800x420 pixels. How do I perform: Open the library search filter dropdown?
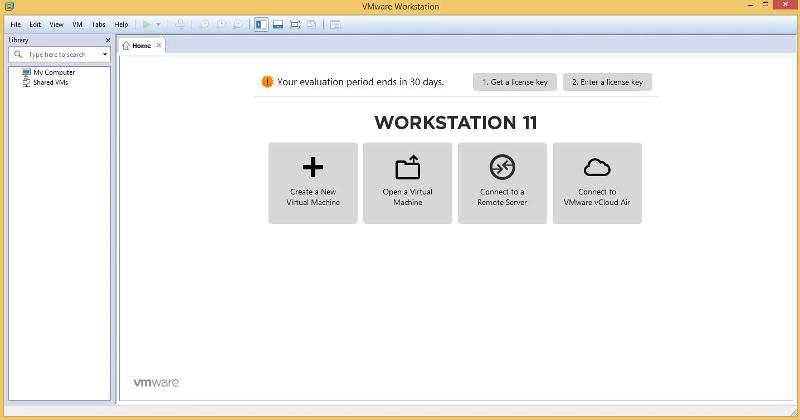[x=105, y=54]
